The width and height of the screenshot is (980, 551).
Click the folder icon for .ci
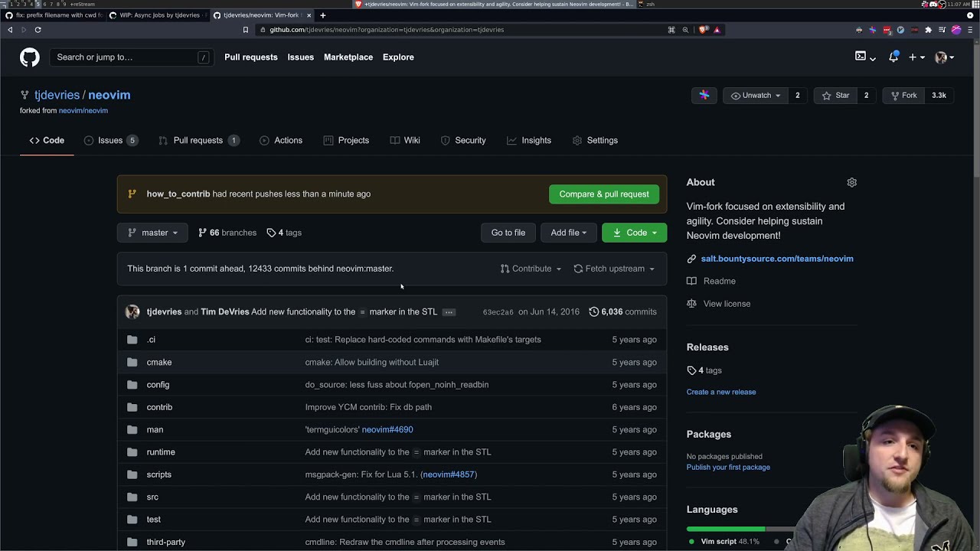(132, 340)
